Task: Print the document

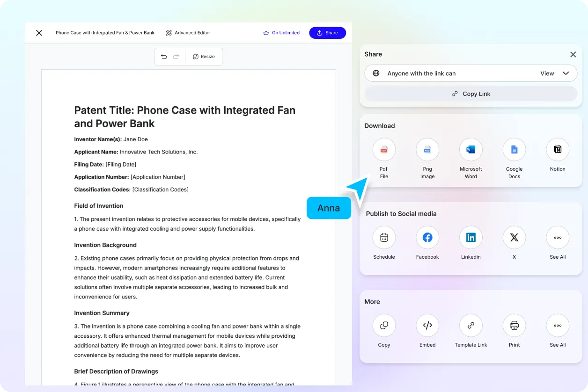Action: 514,326
